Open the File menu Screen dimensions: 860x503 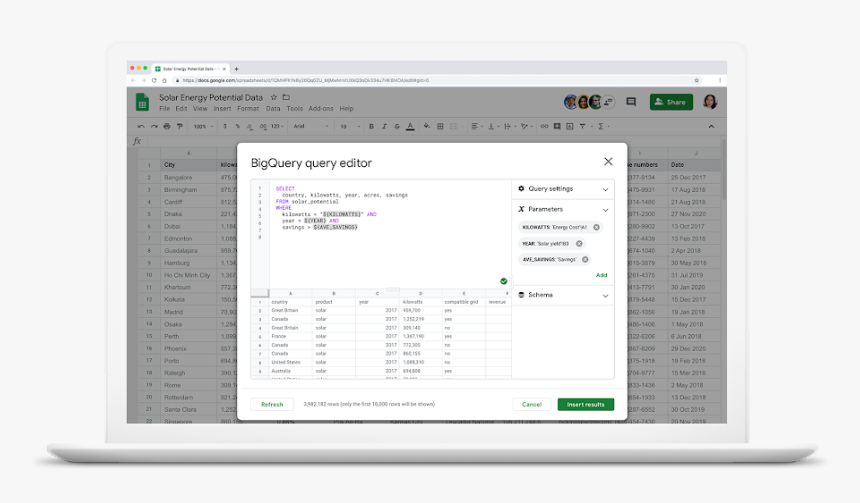click(165, 109)
